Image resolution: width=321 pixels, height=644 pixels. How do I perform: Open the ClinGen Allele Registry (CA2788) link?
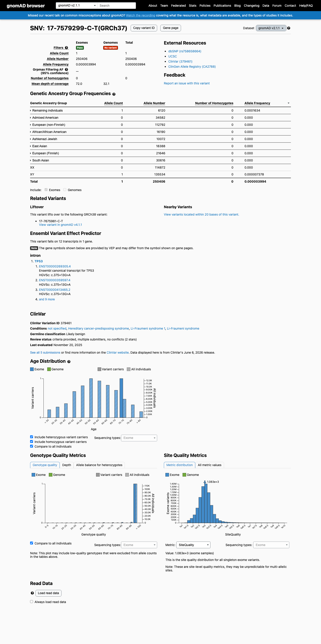pos(192,67)
